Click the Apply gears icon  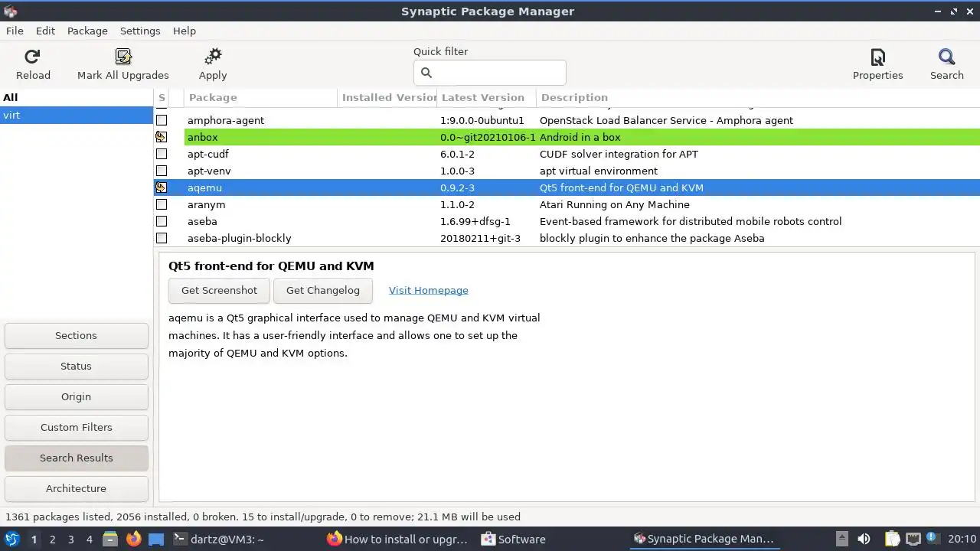pos(213,57)
